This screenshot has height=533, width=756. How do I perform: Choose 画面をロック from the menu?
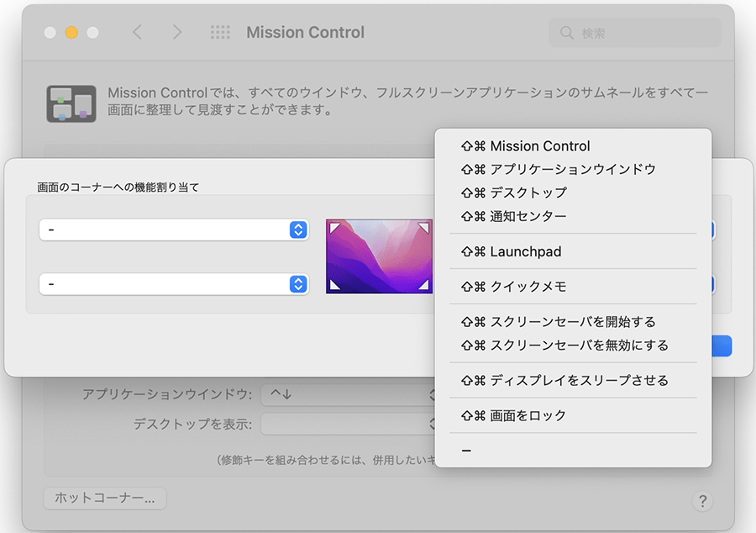pyautogui.click(x=573, y=415)
